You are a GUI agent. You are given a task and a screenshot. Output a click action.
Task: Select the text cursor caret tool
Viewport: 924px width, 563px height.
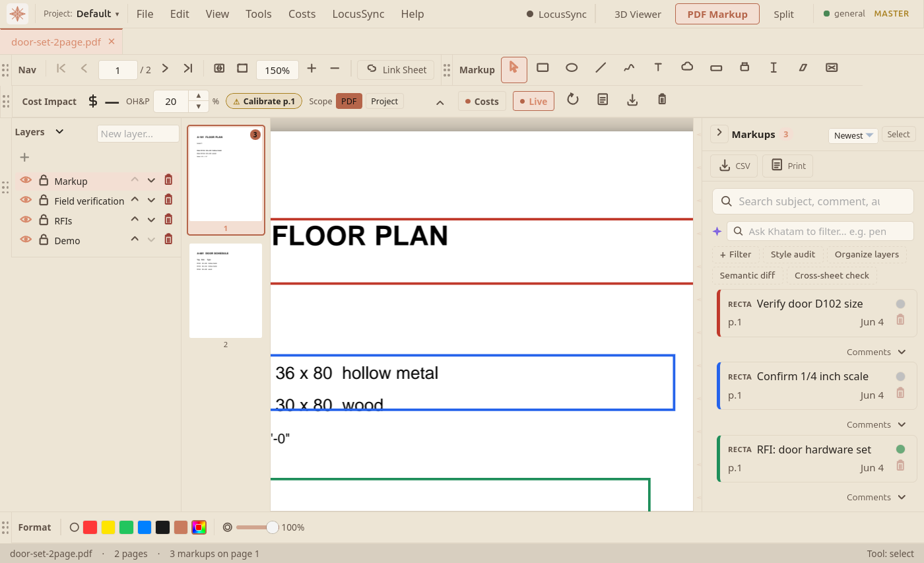(774, 67)
